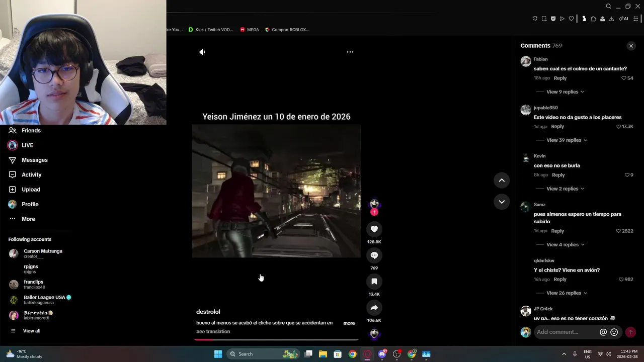
Task: Reply to Samz's comment
Action: [557, 231]
